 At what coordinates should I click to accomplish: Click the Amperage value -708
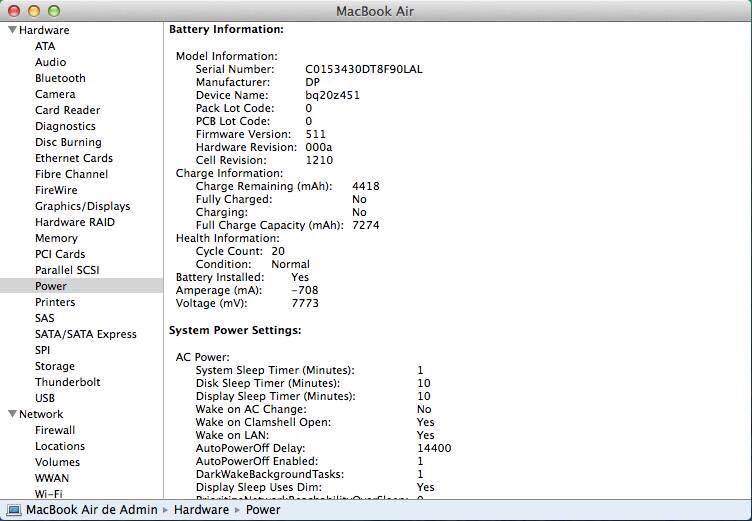pyautogui.click(x=305, y=290)
